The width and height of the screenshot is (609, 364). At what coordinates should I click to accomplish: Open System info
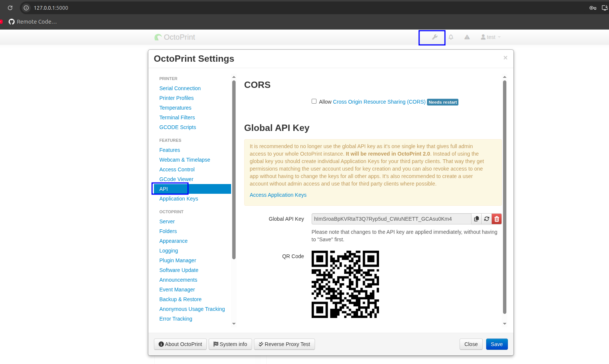point(230,344)
